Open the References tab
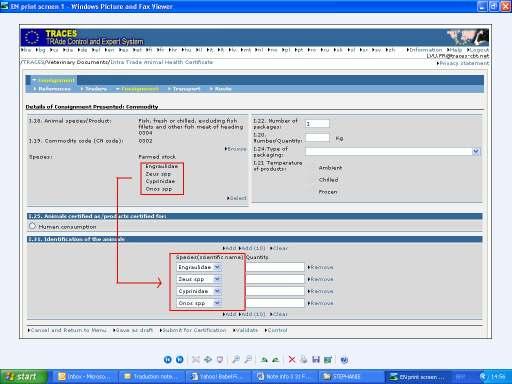This screenshot has height=384, width=512. tap(52, 89)
